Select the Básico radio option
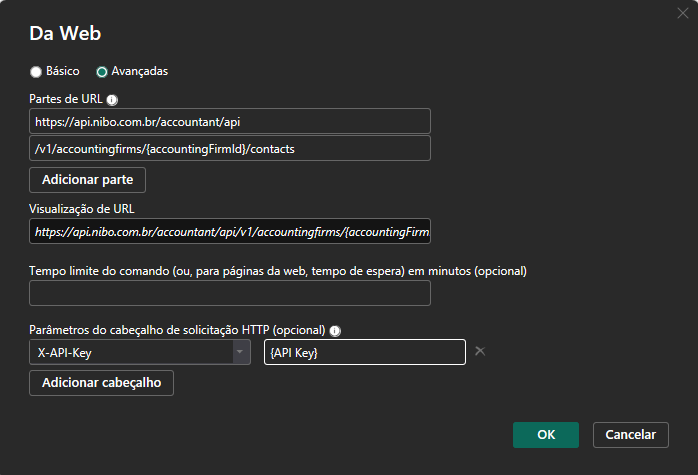 (36, 72)
